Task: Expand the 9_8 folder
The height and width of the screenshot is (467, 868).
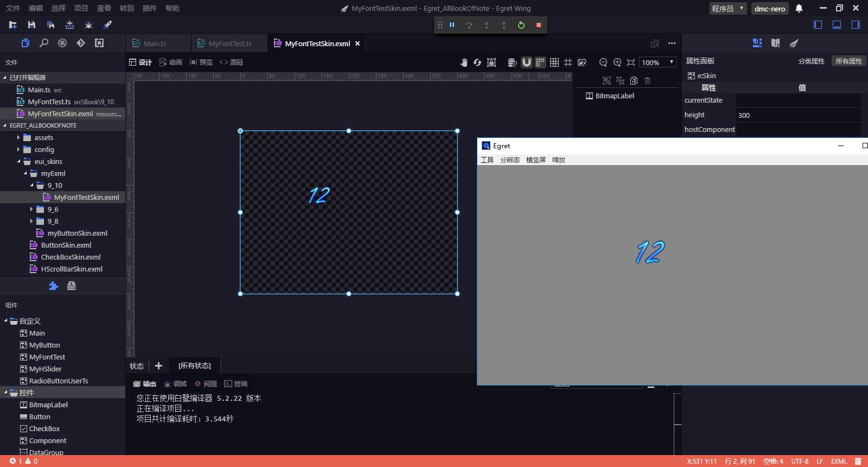Action: [x=31, y=221]
